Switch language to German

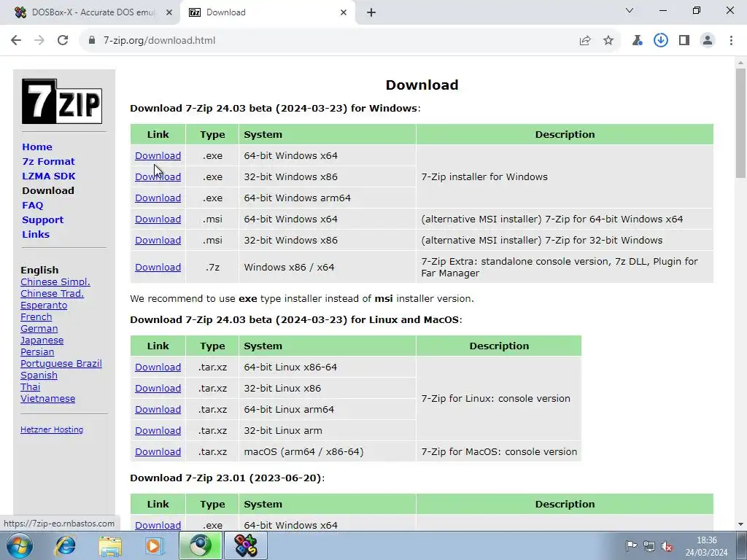(x=39, y=329)
